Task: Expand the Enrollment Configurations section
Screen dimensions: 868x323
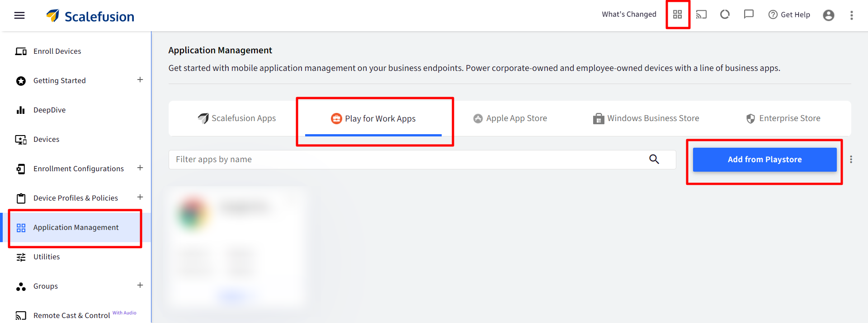Action: coord(140,168)
